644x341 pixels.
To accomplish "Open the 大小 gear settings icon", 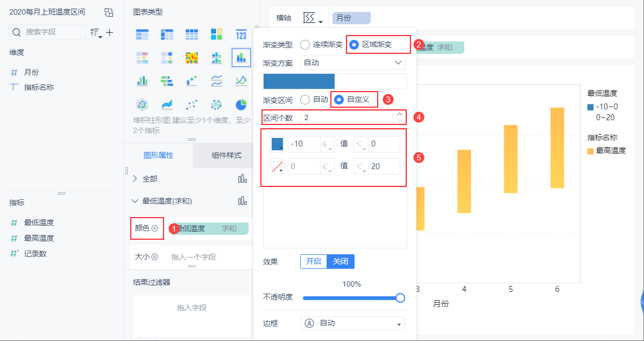I will [x=155, y=256].
